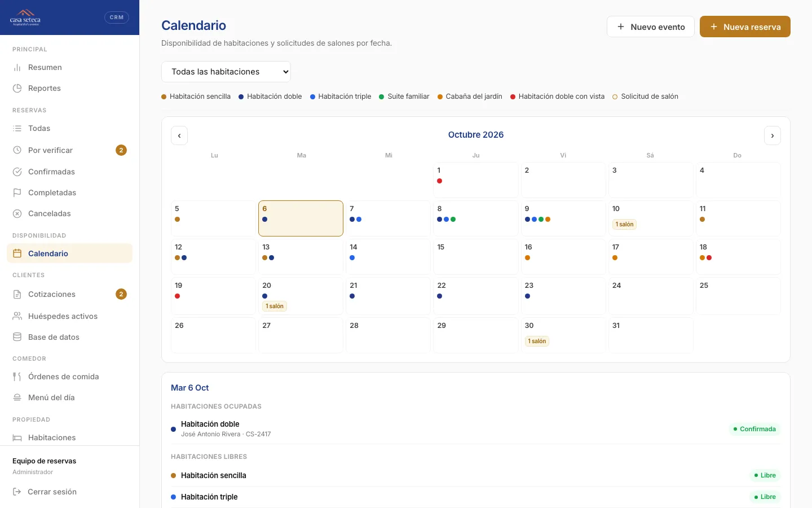Image resolution: width=812 pixels, height=508 pixels.
Task: Click Libre badge for Habitación sencilla
Action: pyautogui.click(x=765, y=475)
